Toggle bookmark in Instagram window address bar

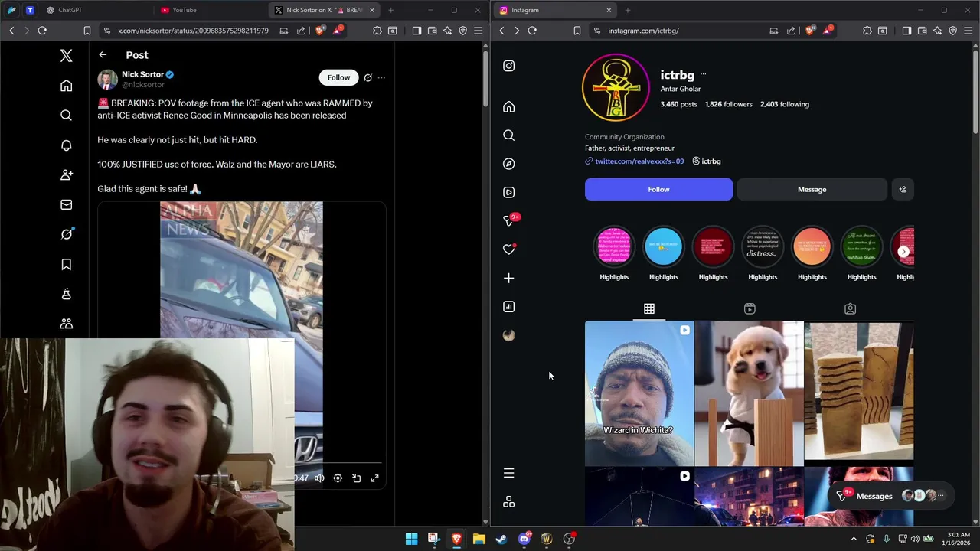577,31
